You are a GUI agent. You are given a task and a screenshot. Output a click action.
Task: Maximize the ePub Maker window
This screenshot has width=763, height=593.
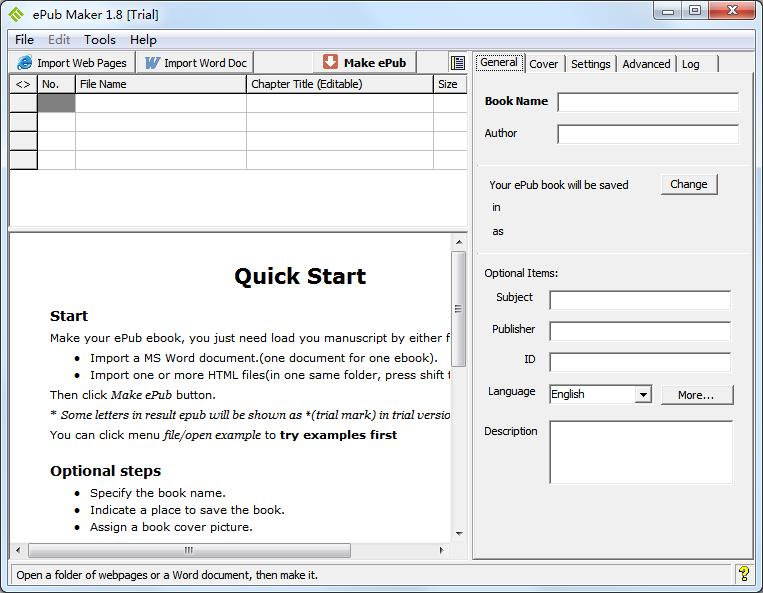tap(695, 11)
